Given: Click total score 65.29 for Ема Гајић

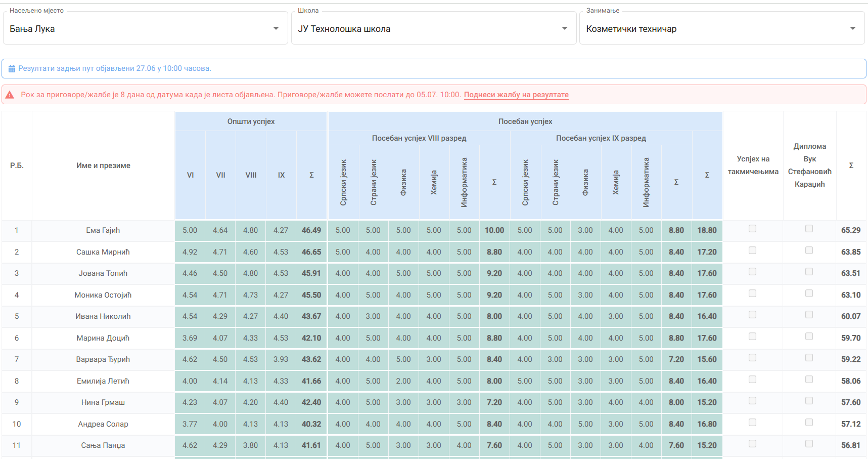Looking at the screenshot, I should 851,230.
